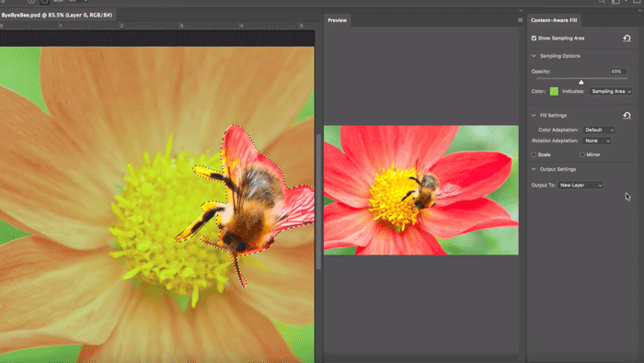Click the Opacity slider handle
The width and height of the screenshot is (644, 363).
click(581, 82)
